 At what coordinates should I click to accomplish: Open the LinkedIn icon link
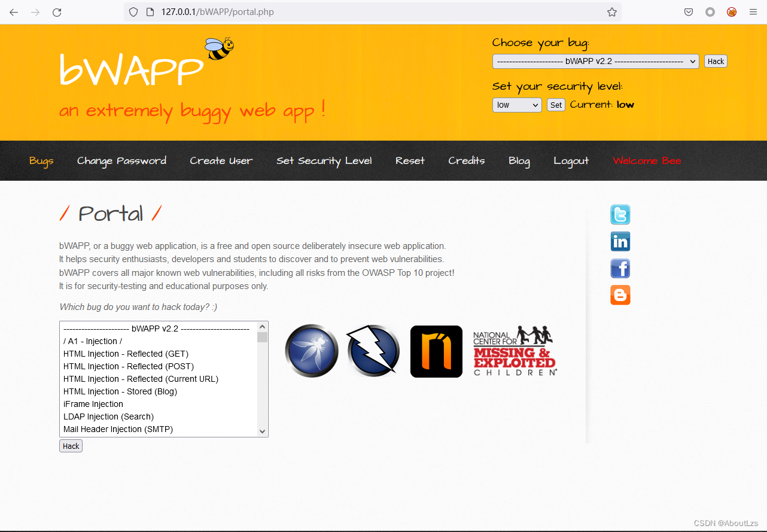coord(620,241)
